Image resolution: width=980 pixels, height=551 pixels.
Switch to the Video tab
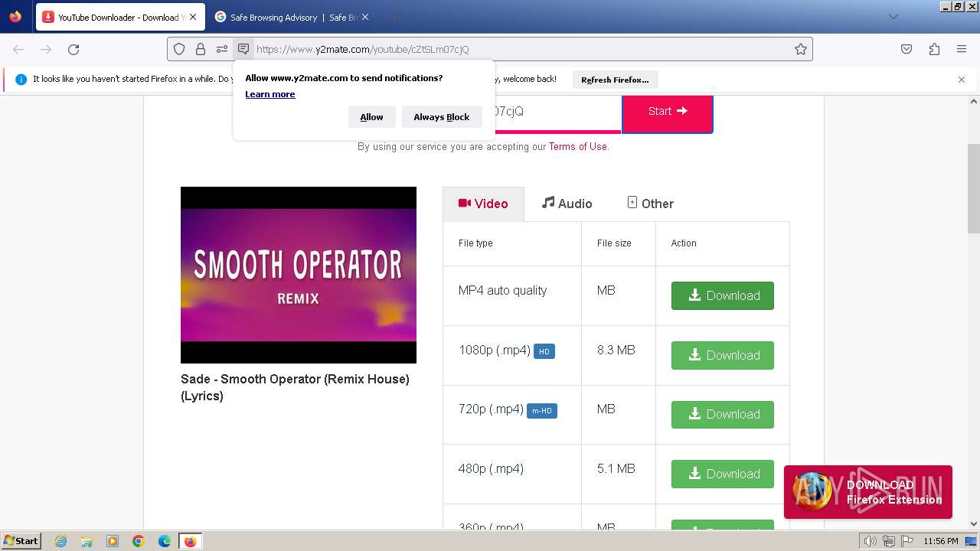pos(483,204)
